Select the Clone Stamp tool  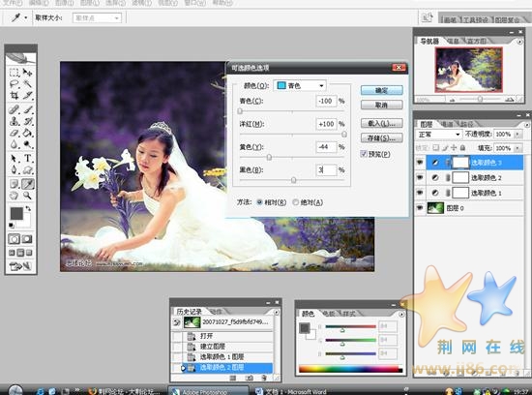click(15, 121)
